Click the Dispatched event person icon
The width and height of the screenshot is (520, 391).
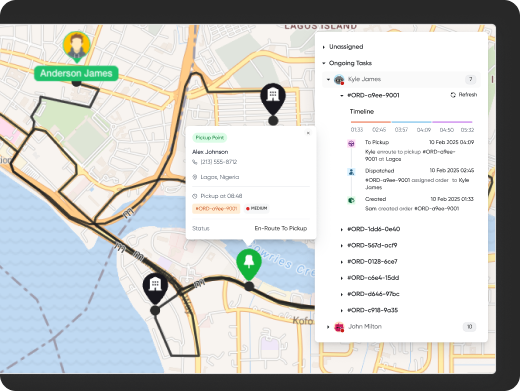point(351,172)
